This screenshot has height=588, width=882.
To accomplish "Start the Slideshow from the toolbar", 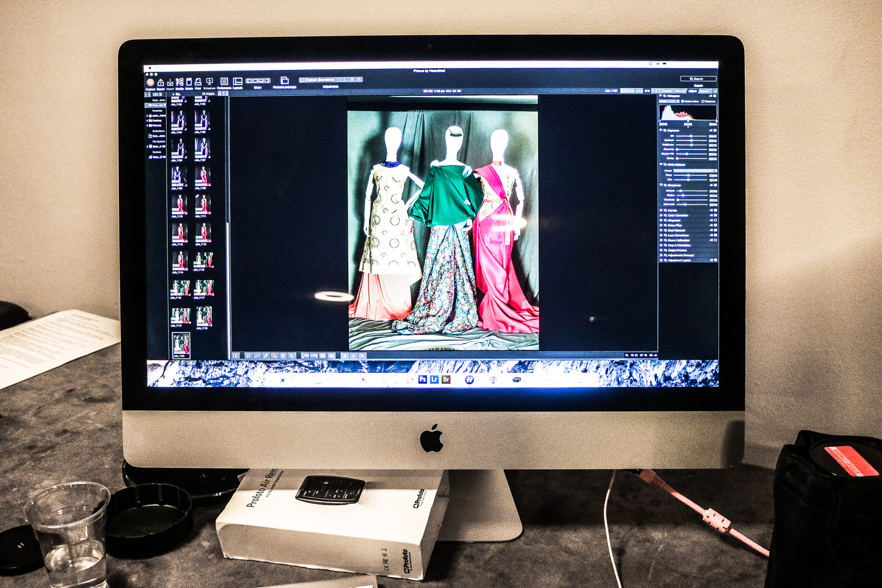I will (209, 82).
